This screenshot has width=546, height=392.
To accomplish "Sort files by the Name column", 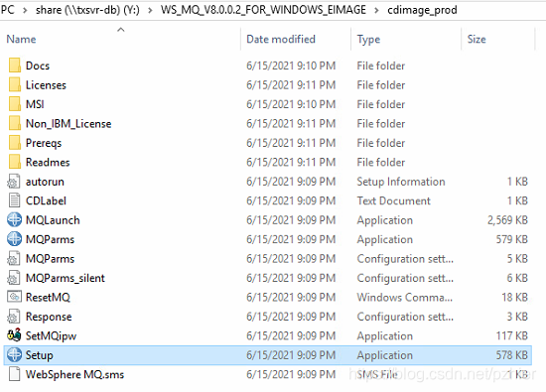I will click(x=21, y=39).
